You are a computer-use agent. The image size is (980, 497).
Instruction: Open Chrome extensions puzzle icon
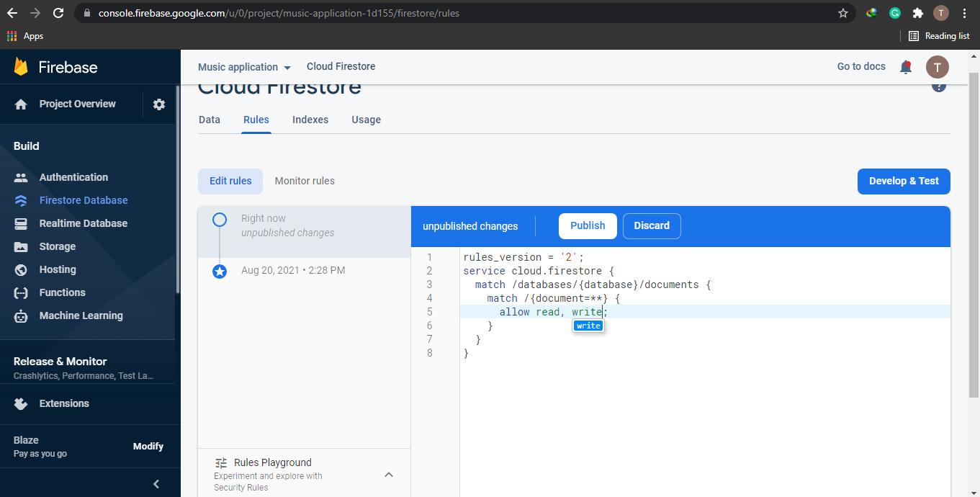click(x=917, y=13)
